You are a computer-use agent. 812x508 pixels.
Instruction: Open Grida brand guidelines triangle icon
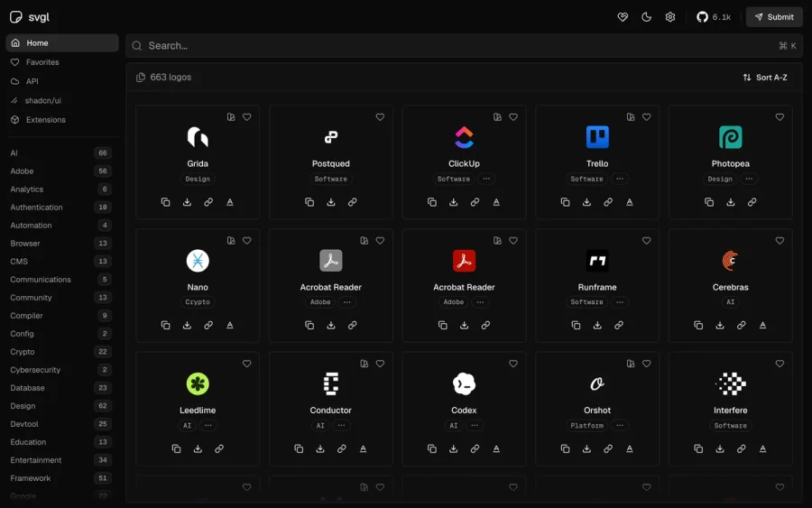230,202
